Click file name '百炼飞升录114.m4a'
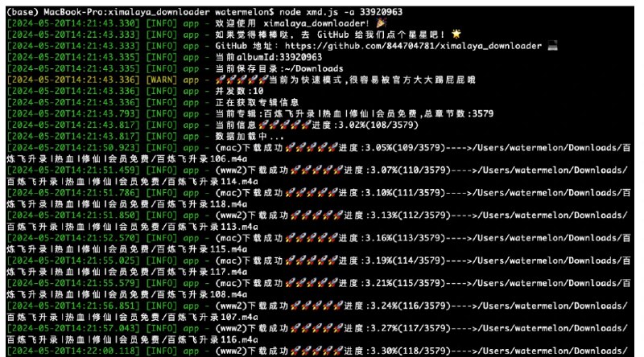 click(213, 182)
